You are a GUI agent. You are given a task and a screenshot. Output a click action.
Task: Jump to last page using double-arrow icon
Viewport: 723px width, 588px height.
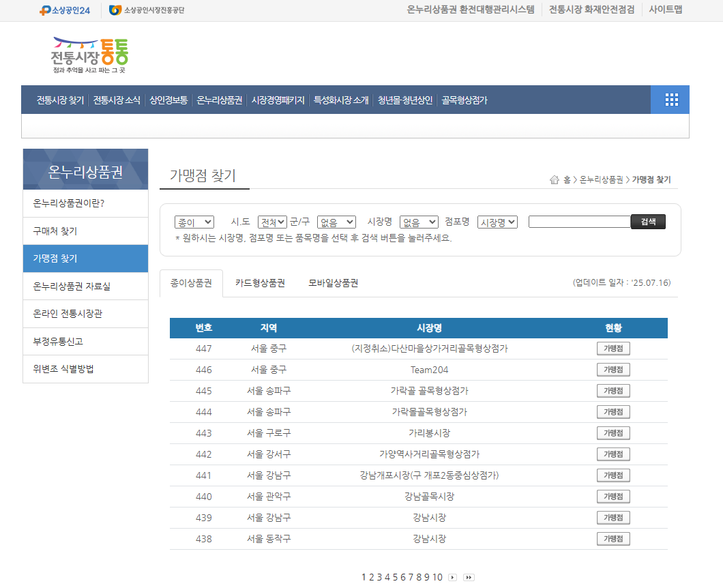pyautogui.click(x=469, y=576)
